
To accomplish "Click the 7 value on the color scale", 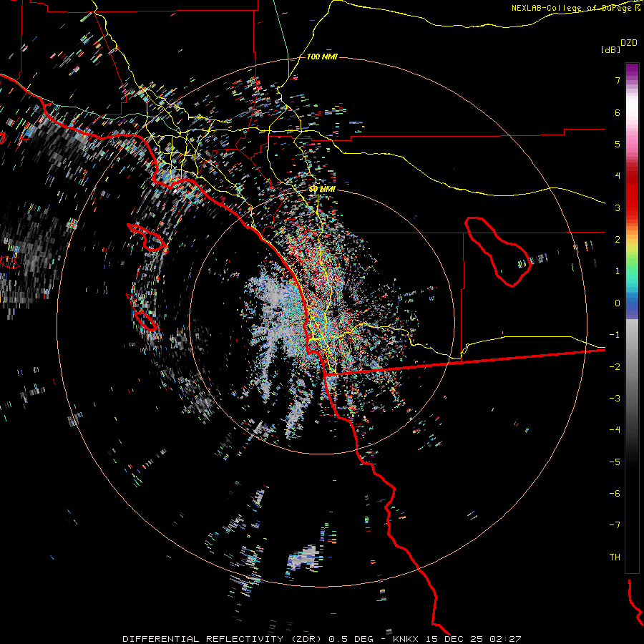I will coord(618,80).
